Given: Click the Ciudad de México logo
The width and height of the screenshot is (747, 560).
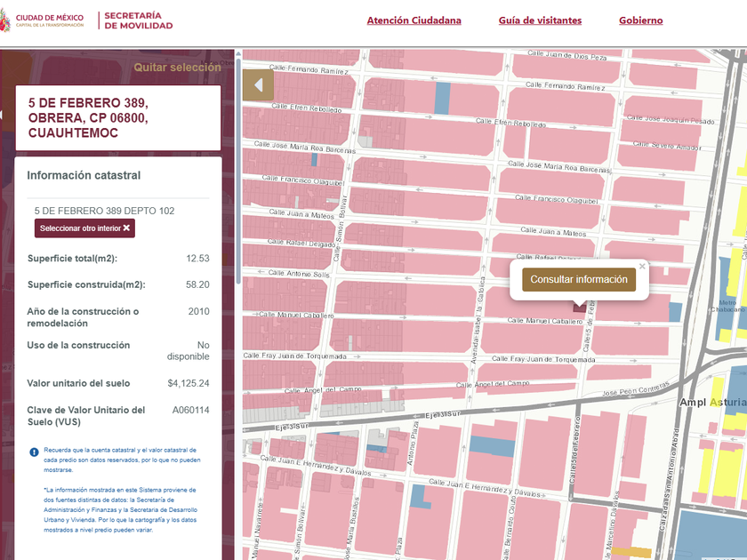Looking at the screenshot, I should [43, 20].
